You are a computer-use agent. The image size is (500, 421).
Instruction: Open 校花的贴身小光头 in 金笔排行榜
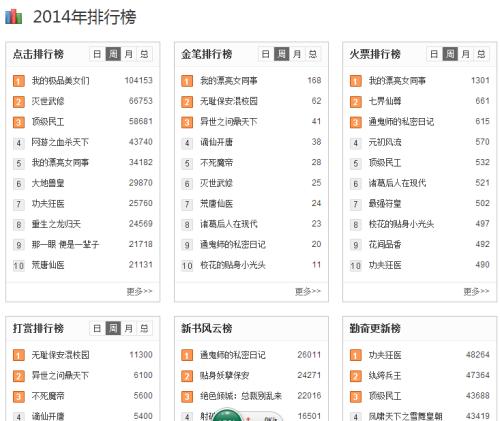(233, 265)
